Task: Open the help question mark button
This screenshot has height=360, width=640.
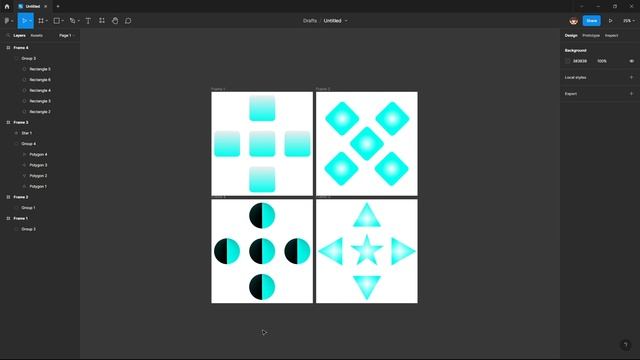Action: (626, 345)
